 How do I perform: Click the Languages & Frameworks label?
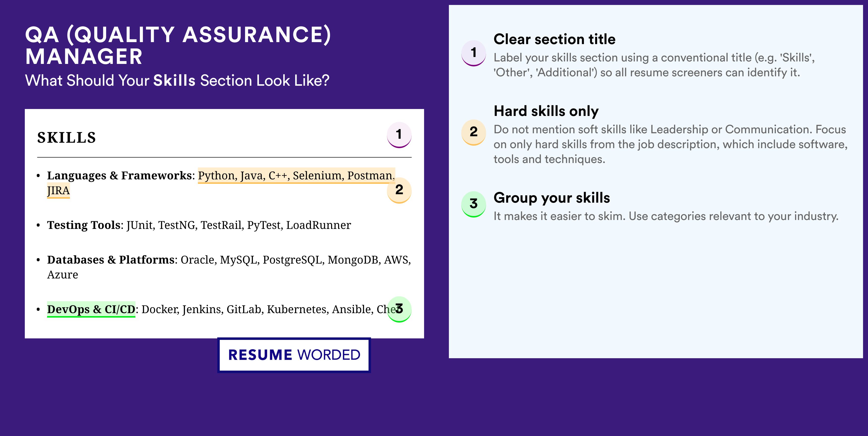click(x=119, y=175)
